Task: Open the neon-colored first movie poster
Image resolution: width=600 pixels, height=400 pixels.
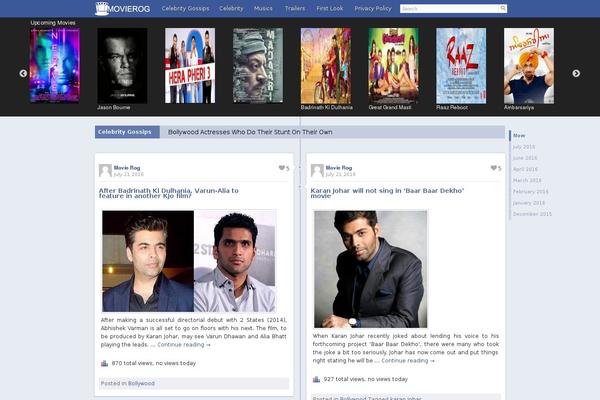Action: coord(55,65)
